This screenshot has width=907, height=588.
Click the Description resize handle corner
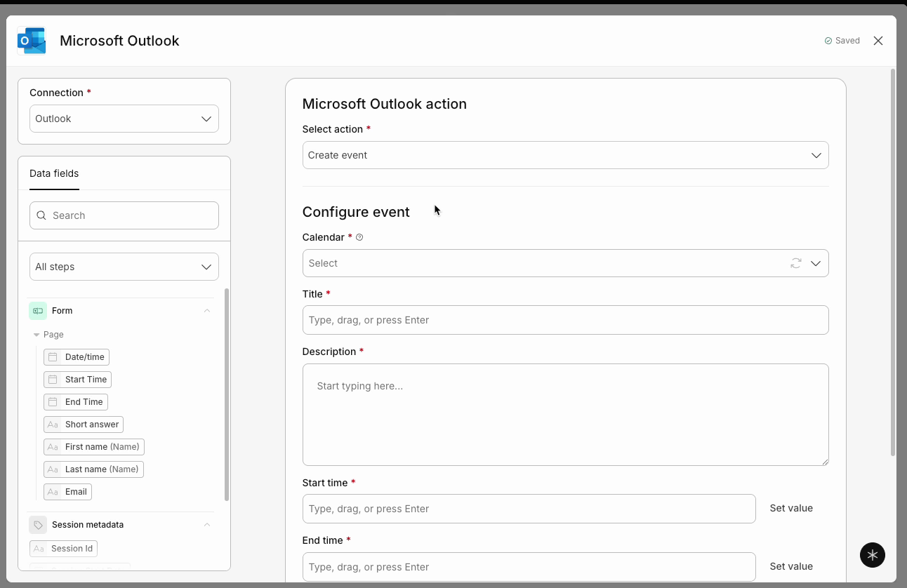pyautogui.click(x=825, y=462)
